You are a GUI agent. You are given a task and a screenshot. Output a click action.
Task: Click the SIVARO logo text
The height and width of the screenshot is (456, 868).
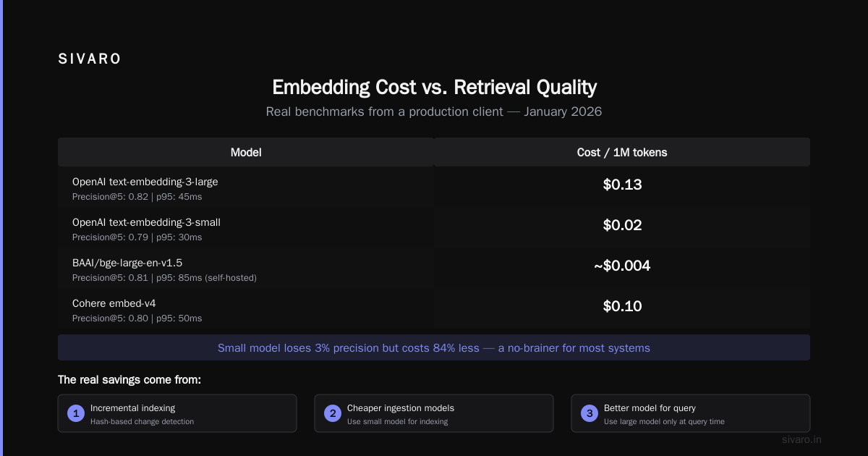(x=90, y=59)
